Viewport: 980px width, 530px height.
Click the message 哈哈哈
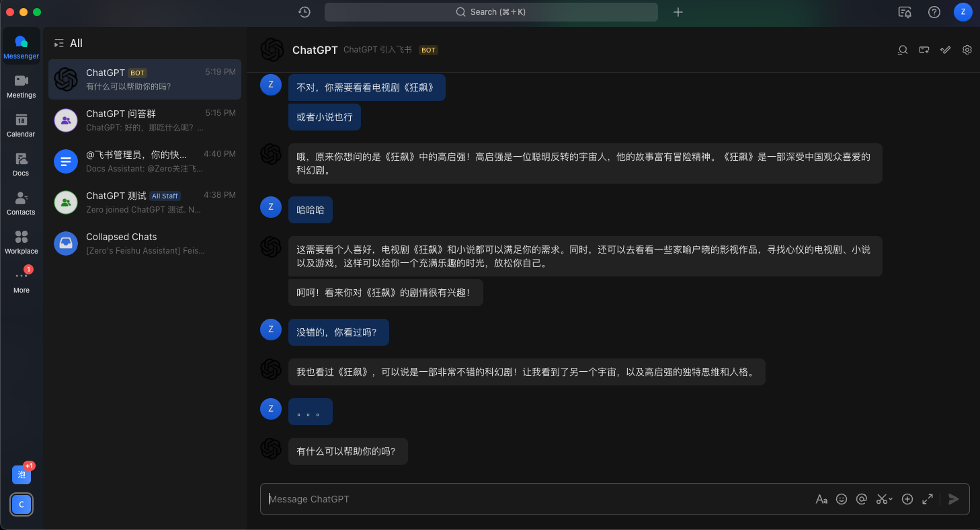tap(311, 210)
